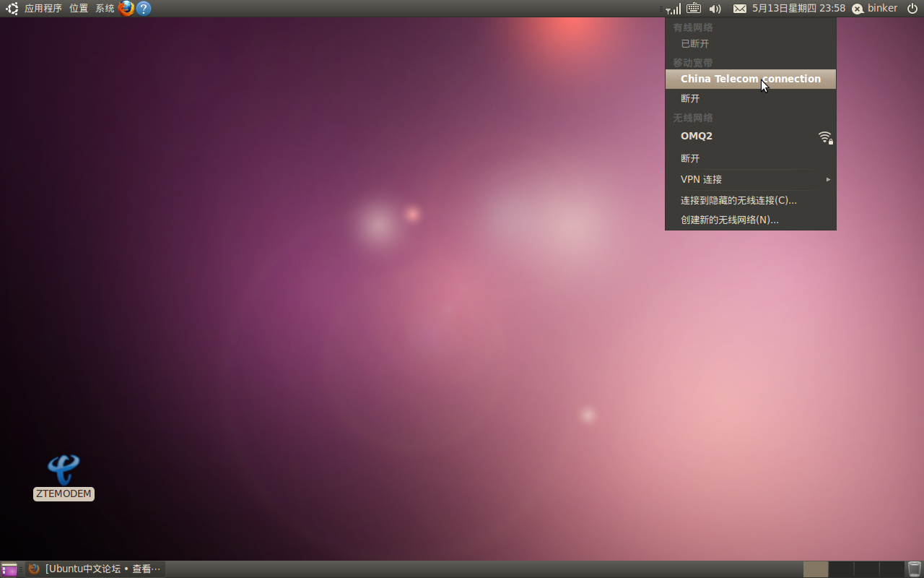This screenshot has width=924, height=578.
Task: Switch to the second workspace in switcher
Action: click(842, 569)
